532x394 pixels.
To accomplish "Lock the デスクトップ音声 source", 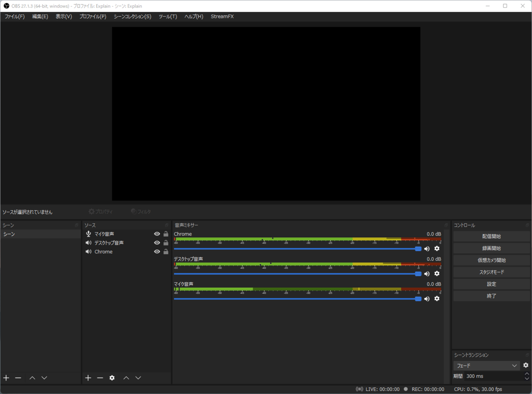I will click(165, 242).
